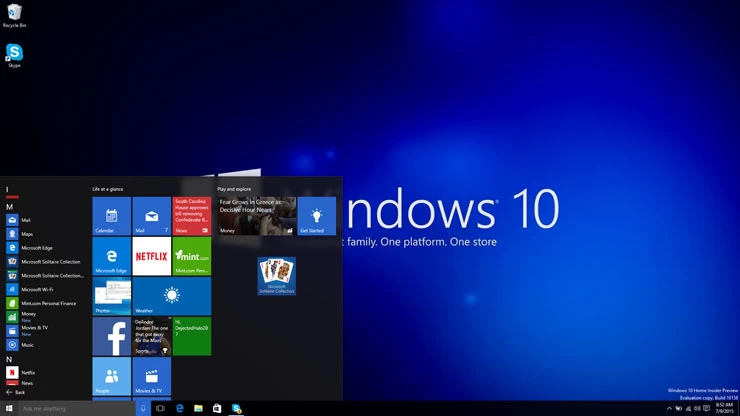
Task: Open the Calendar tile
Action: pyautogui.click(x=111, y=216)
